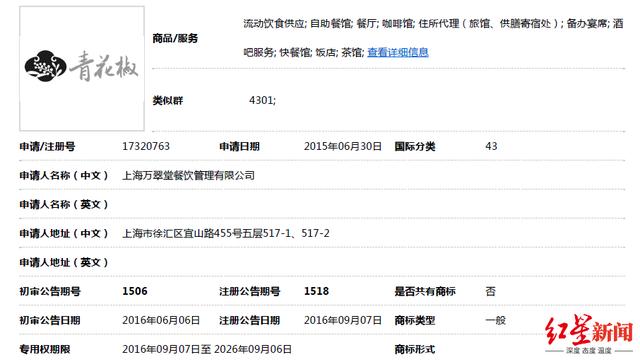The image size is (640, 362).
Task: Select the registration number 17320763
Action: [x=146, y=146]
